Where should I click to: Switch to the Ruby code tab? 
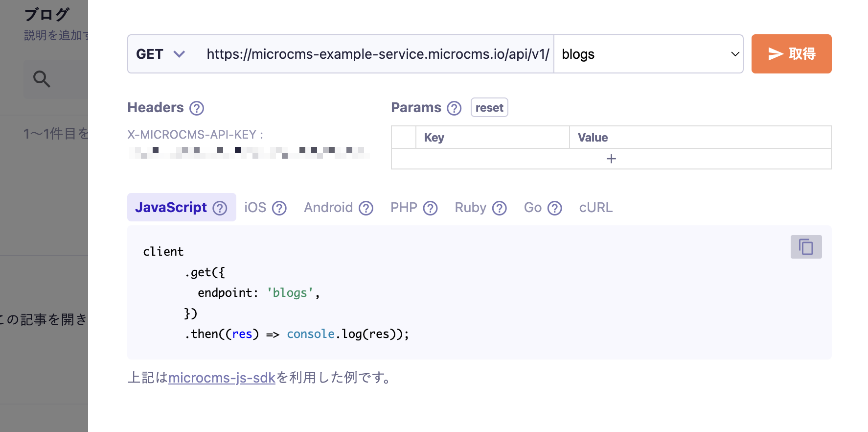(x=470, y=208)
